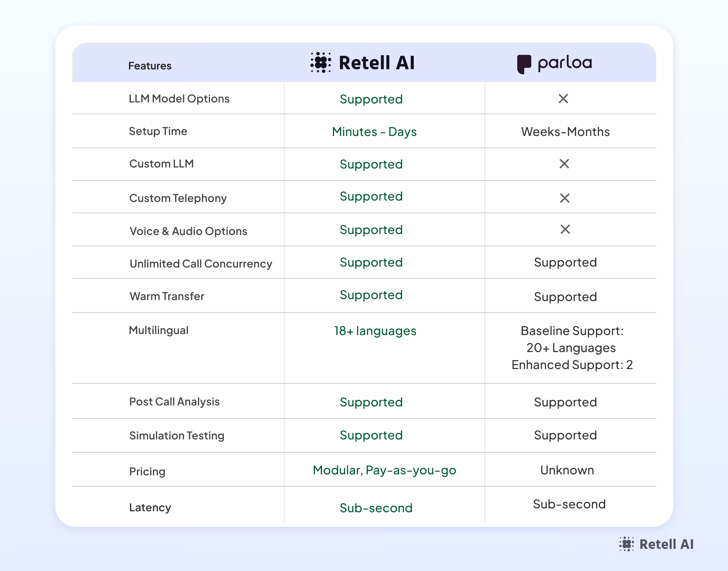Click Unknown pricing under Parloa
The width and height of the screenshot is (728, 571).
[x=567, y=470]
